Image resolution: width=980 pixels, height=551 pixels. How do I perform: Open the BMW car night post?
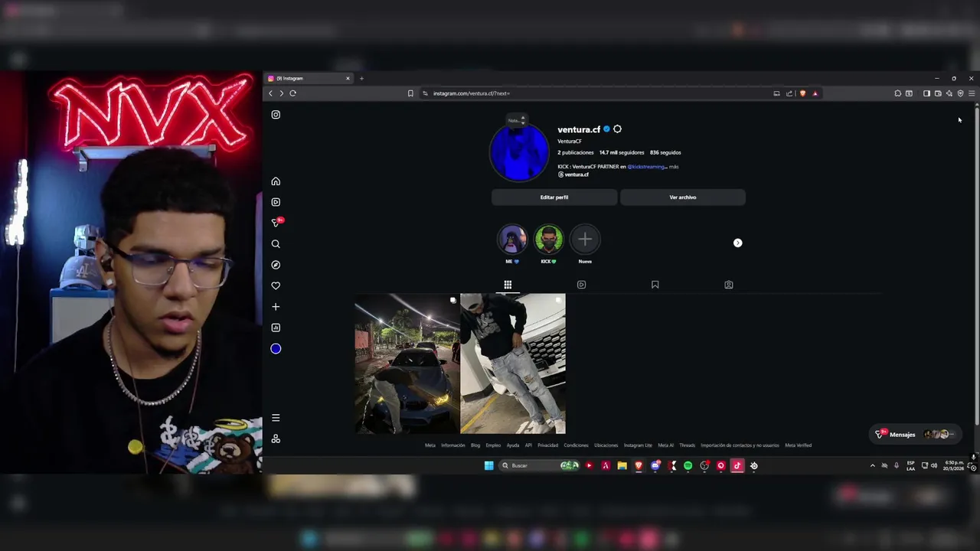(407, 364)
